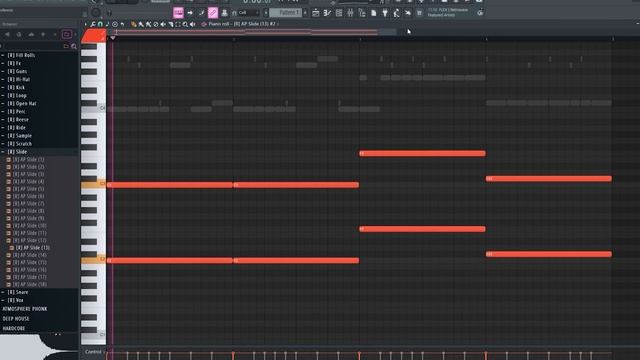
Task: Click the red piano roll corner menu
Action: [x=93, y=36]
